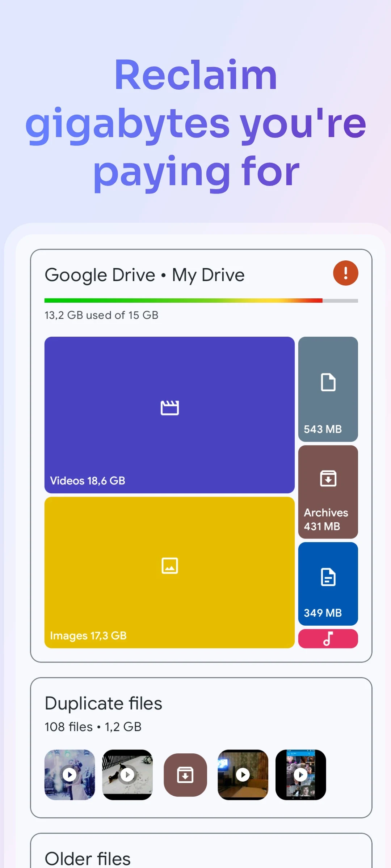
Task: Select the 349 MB documents tile
Action: [328, 584]
